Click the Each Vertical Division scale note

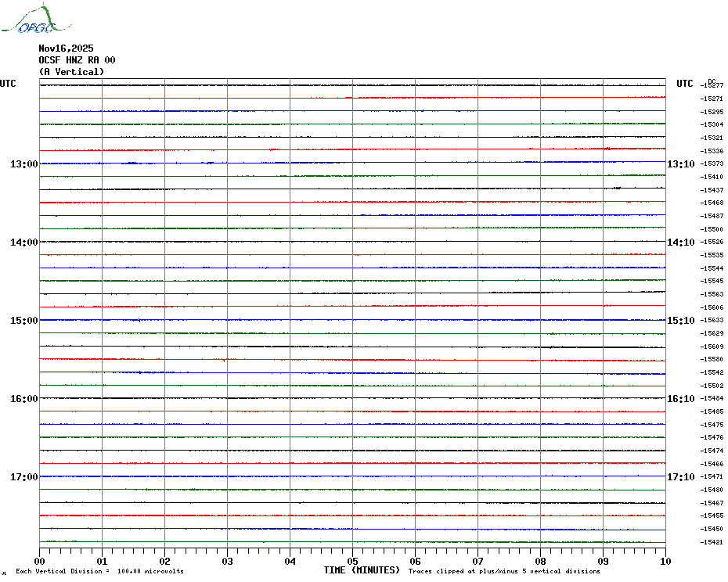click(x=100, y=571)
